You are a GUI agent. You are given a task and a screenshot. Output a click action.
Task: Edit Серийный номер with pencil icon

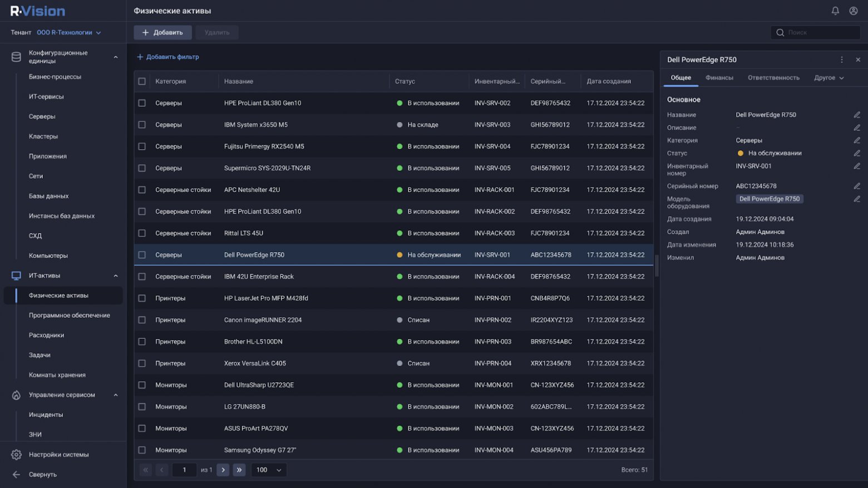(857, 186)
